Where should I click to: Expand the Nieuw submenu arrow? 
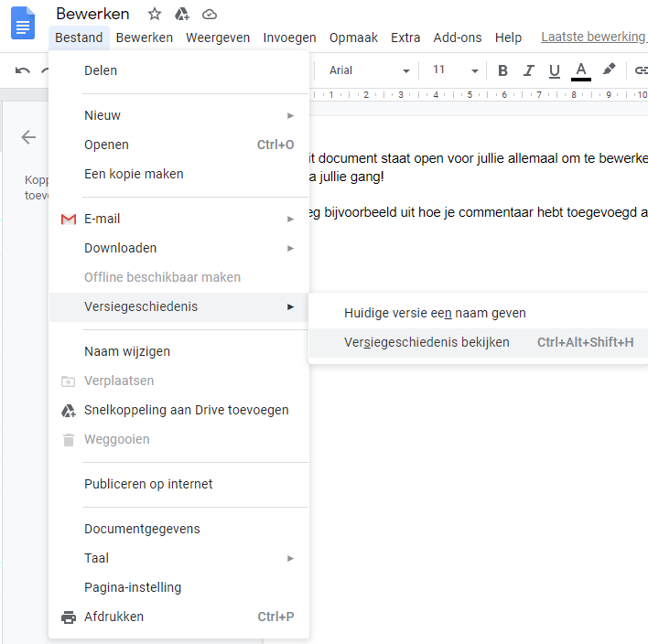point(290,115)
